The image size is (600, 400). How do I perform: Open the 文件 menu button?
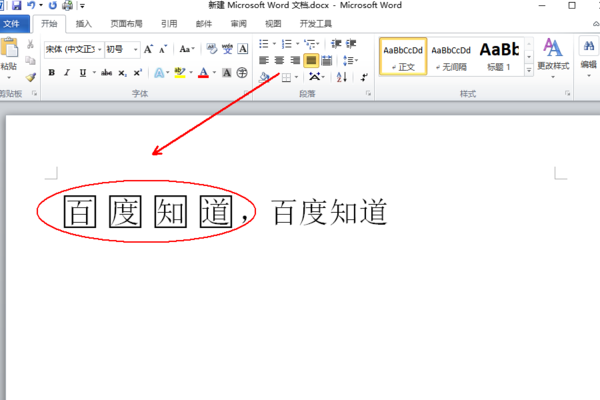click(12, 24)
